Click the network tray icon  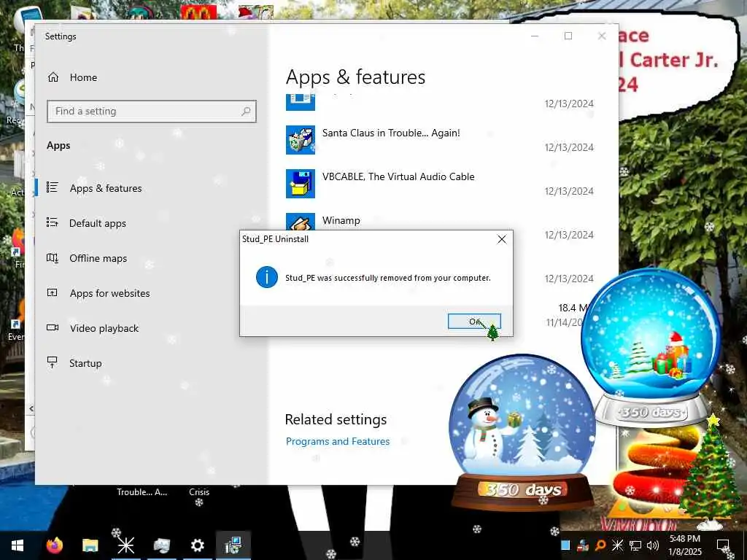point(635,545)
